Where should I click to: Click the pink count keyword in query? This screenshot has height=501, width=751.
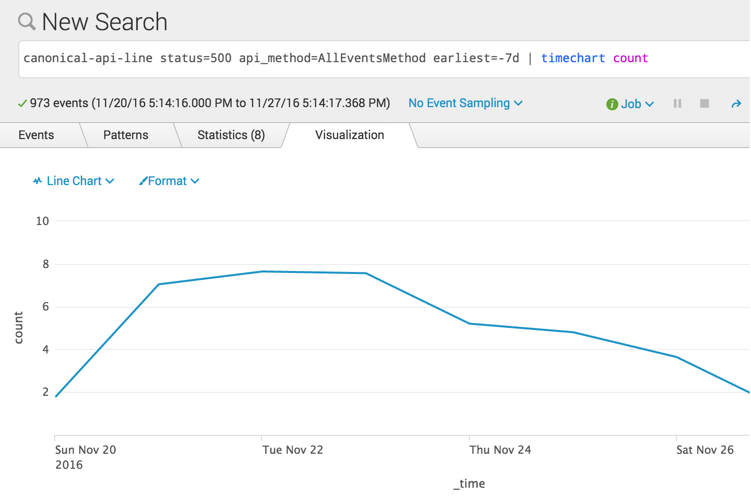630,58
